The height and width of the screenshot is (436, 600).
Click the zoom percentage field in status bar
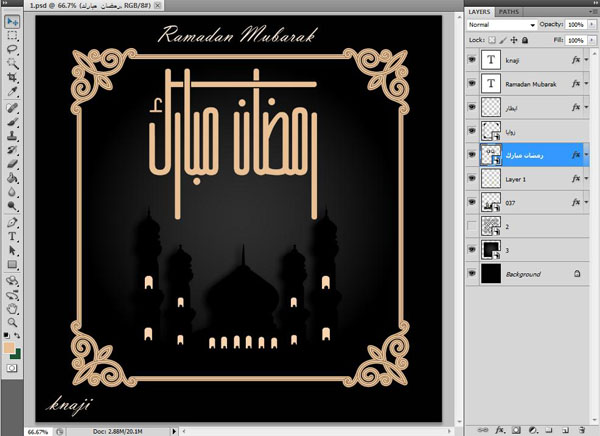point(38,431)
